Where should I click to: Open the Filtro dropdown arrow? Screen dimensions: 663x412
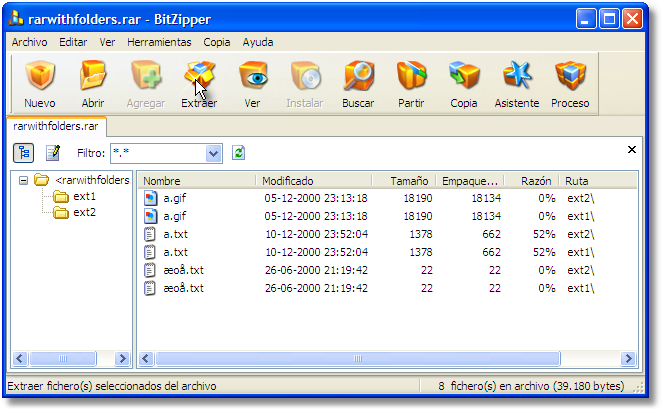point(214,153)
